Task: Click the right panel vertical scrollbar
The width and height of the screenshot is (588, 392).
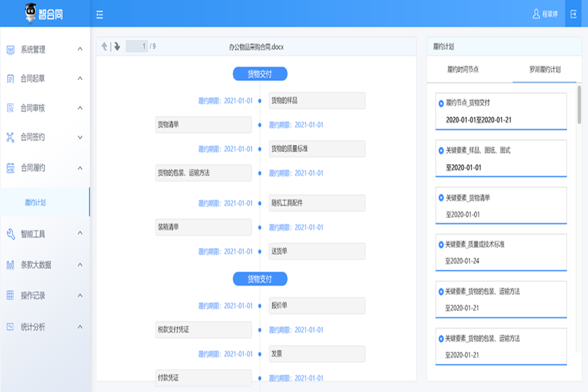Action: (x=579, y=105)
